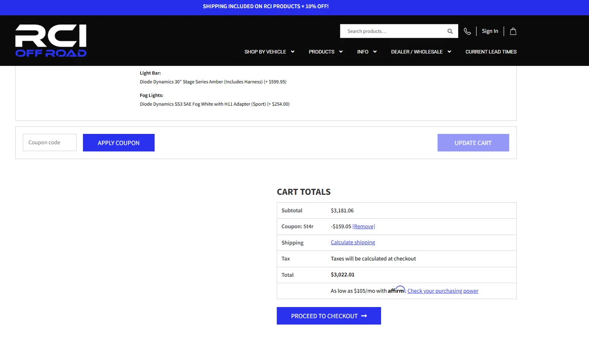589x364 pixels.
Task: Click the 'Light Bar:' label
Action: click(x=150, y=73)
